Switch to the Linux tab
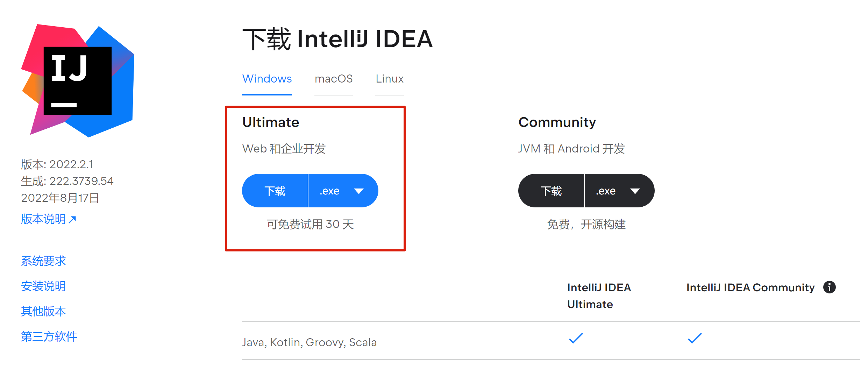 click(390, 79)
